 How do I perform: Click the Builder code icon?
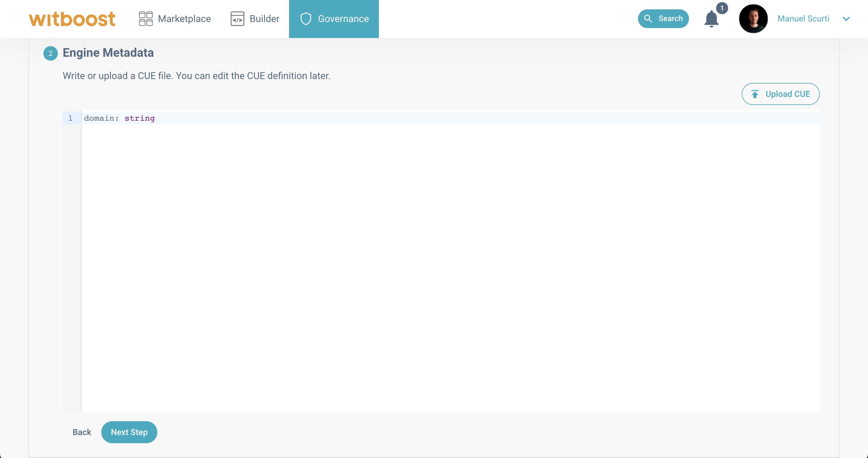pos(237,19)
